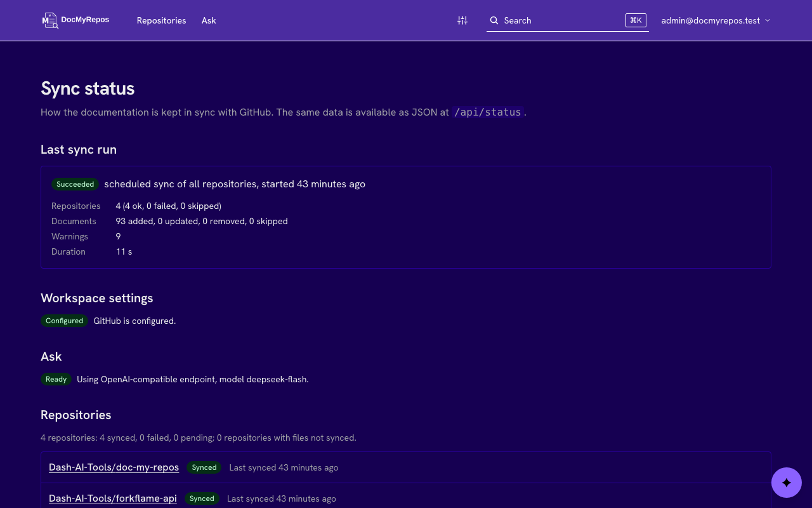Screen dimensions: 812x508
Task: Click the magnifier search icon
Action: click(x=494, y=20)
